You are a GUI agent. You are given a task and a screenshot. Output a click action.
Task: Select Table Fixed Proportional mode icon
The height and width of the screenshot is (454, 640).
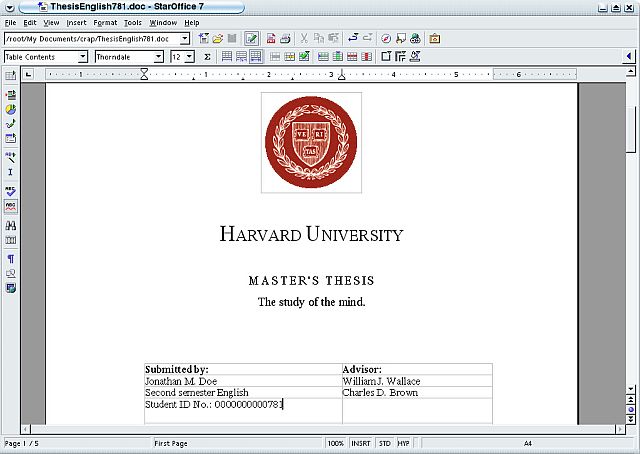[241, 57]
